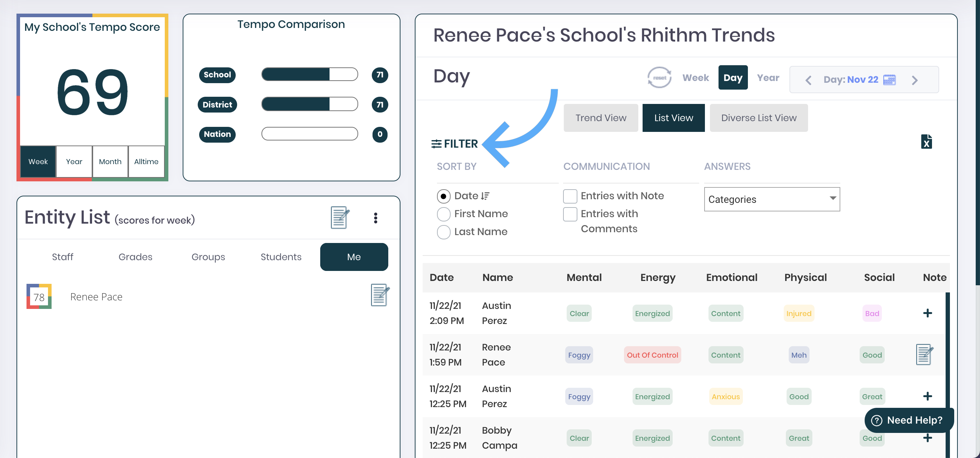Go to next day arrow
Viewport: 980px width, 458px height.
point(914,80)
